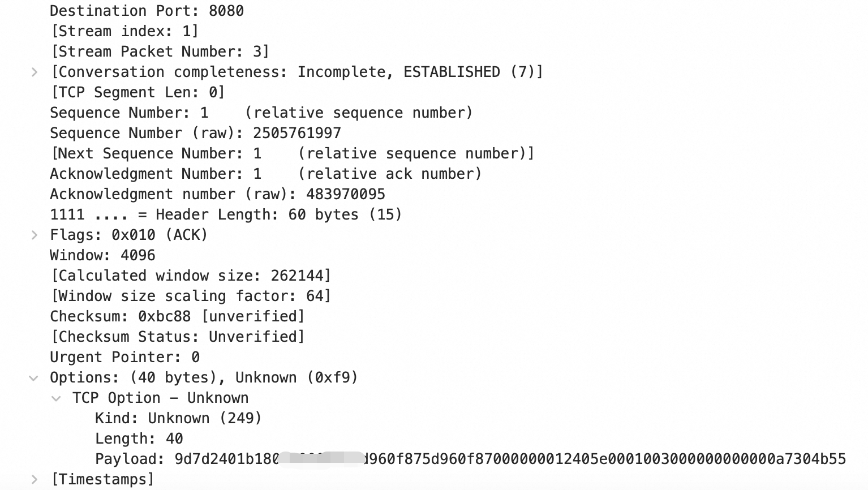The image size is (868, 490).
Task: Collapse the Options (40 bytes) section
Action: pyautogui.click(x=34, y=378)
